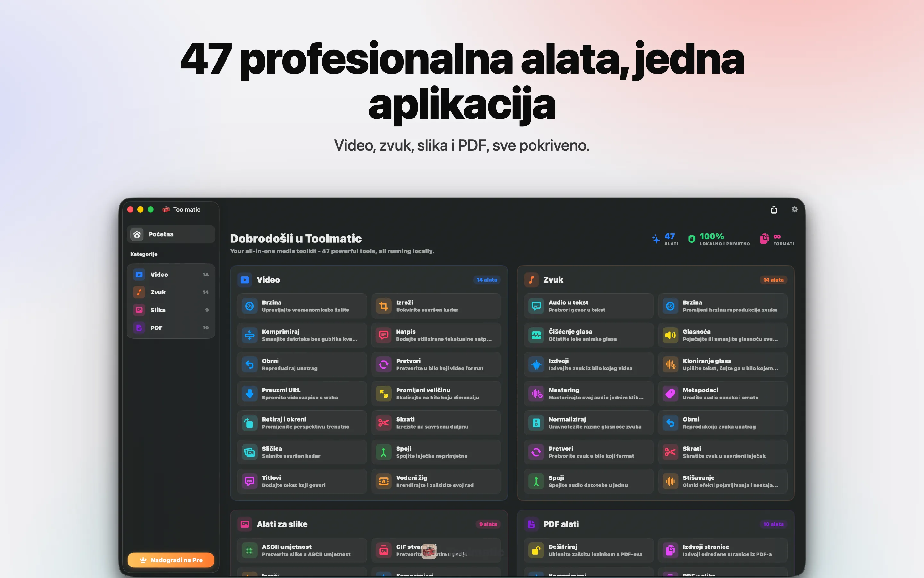The image size is (924, 578).
Task: Click the Nadogradi na Pro button
Action: tap(171, 560)
